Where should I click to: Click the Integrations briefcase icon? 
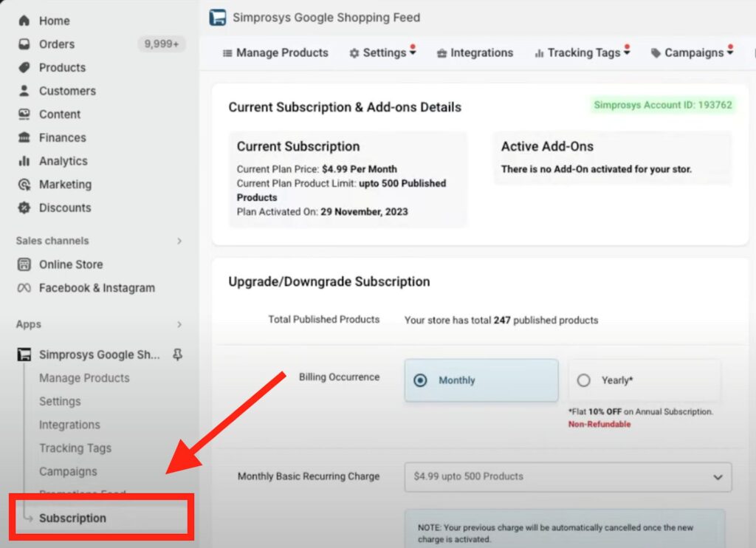(x=441, y=54)
